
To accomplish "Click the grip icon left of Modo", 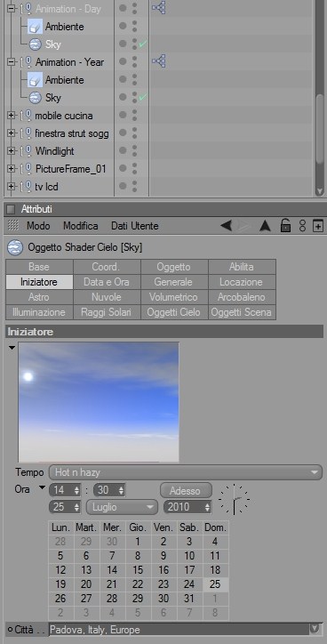I will [13, 225].
